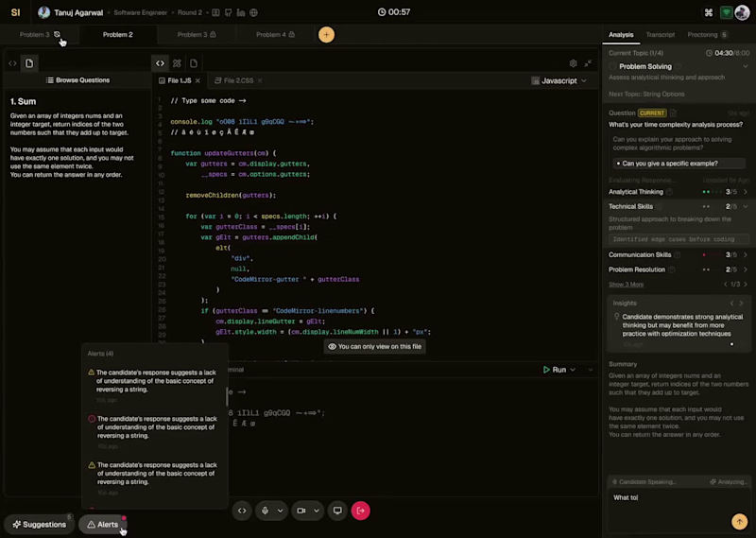The width and height of the screenshot is (756, 538).
Task: Open editor settings gear icon
Action: coord(573,63)
